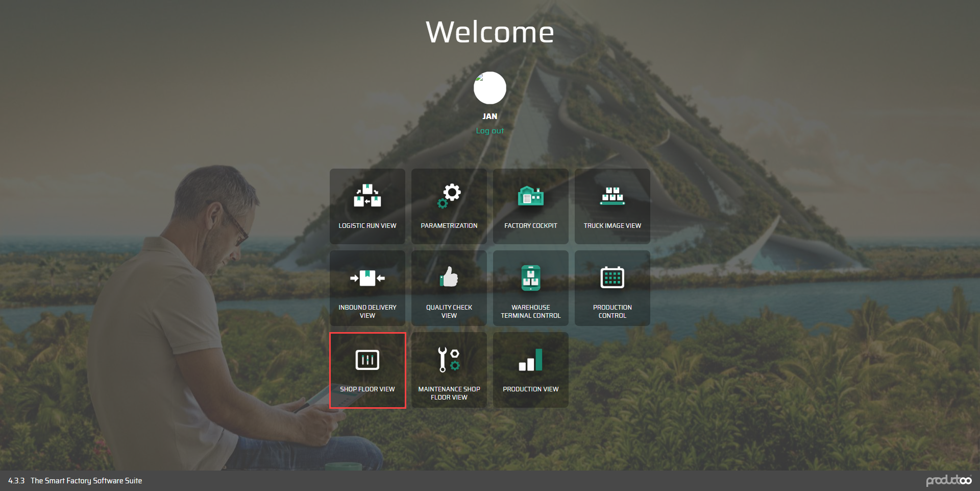
Task: Click the Productoo logo in the footer
Action: 948,480
